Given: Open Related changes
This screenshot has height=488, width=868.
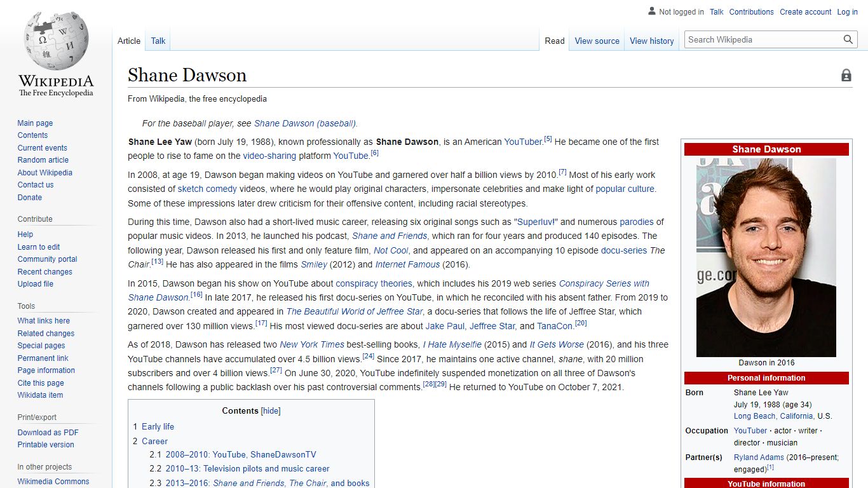Looking at the screenshot, I should pos(46,334).
